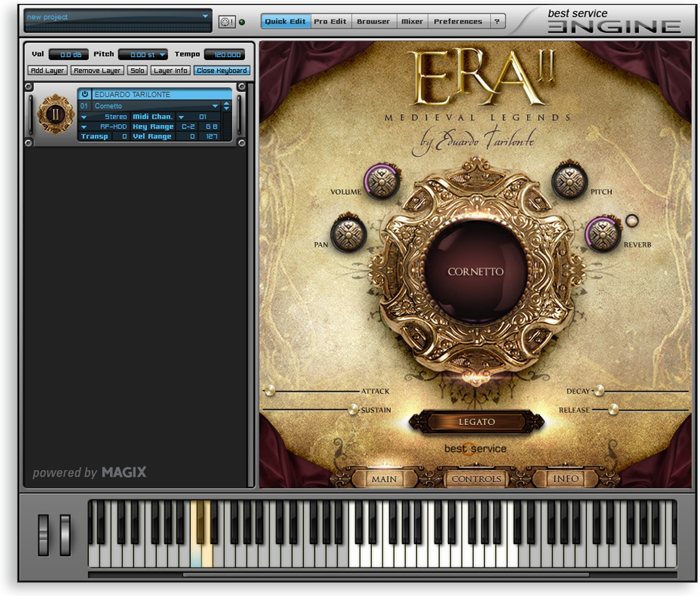The height and width of the screenshot is (596, 700).
Task: Click the Remove Layer button
Action: [x=97, y=70]
